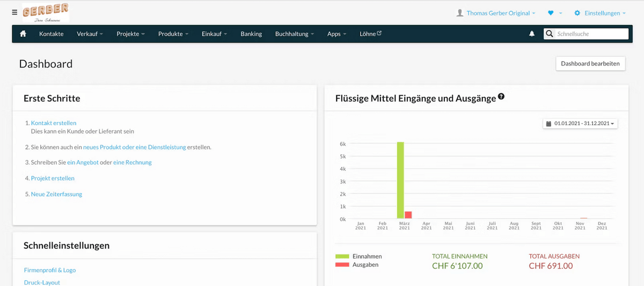This screenshot has height=286, width=644.
Task: Expand the Buchhaltung menu
Action: (295, 34)
